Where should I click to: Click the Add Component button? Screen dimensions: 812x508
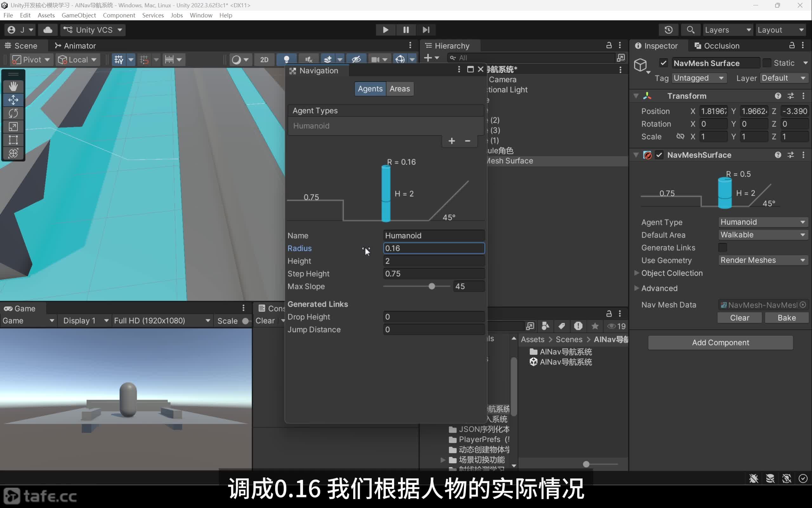pyautogui.click(x=720, y=343)
